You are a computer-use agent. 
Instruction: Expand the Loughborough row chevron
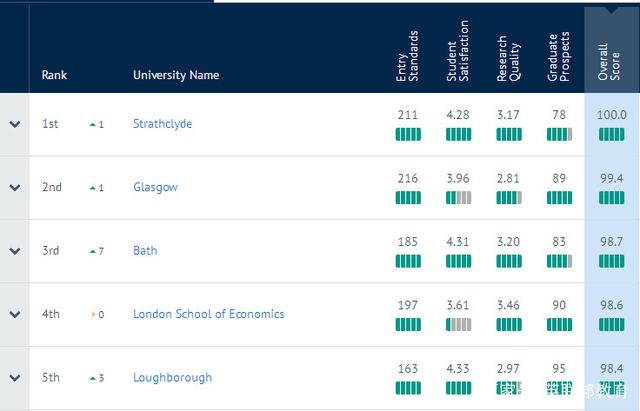14,378
